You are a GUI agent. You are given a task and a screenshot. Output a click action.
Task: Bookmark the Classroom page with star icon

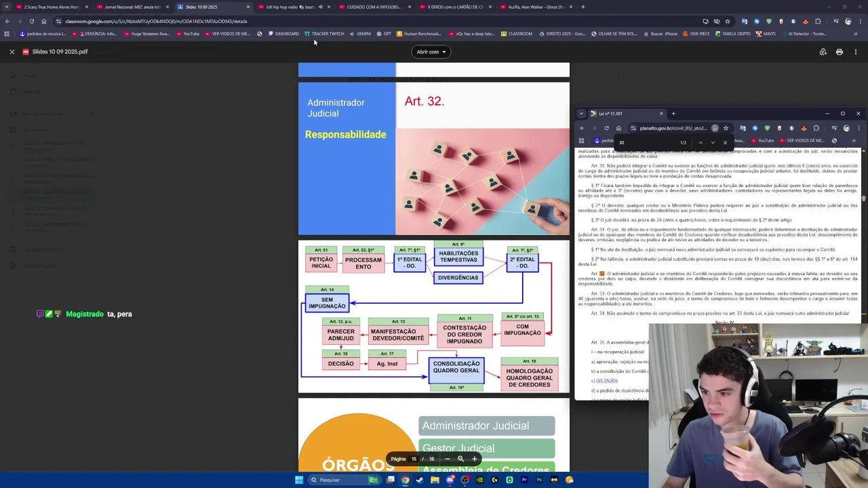tap(727, 21)
